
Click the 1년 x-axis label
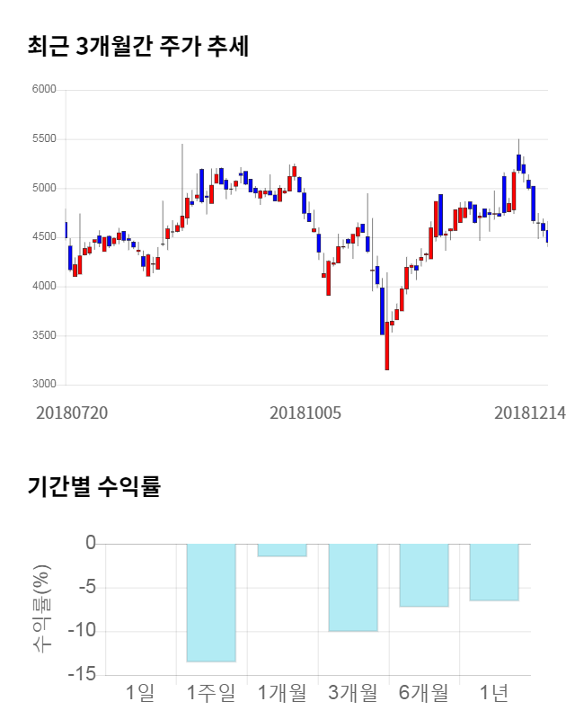point(494,693)
